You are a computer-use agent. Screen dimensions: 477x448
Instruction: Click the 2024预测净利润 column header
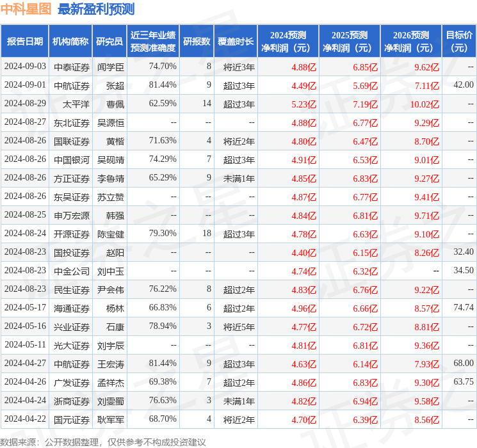pyautogui.click(x=288, y=42)
